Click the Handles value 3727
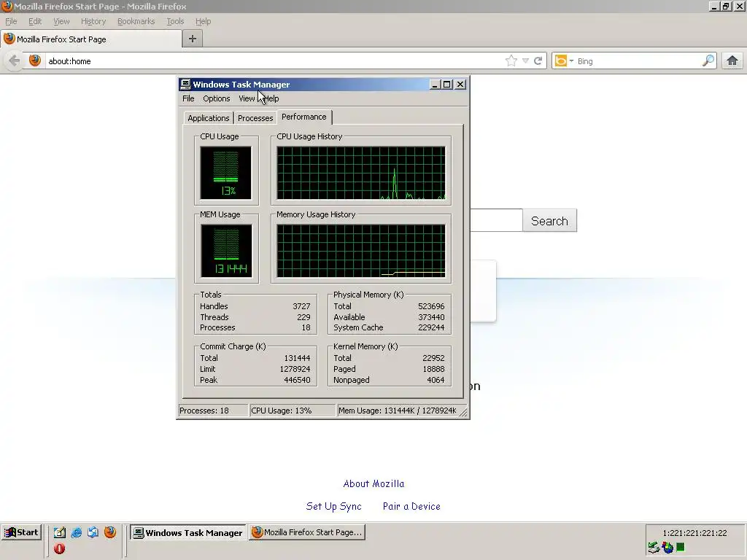This screenshot has height=560, width=747. 301,306
